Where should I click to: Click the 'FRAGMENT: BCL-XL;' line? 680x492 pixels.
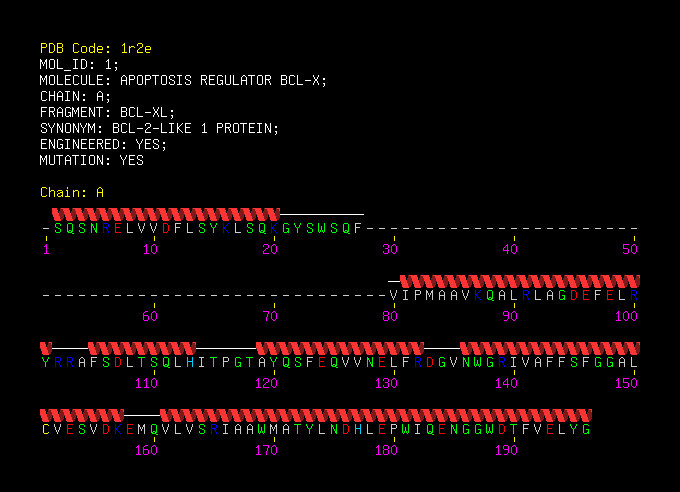pyautogui.click(x=107, y=112)
